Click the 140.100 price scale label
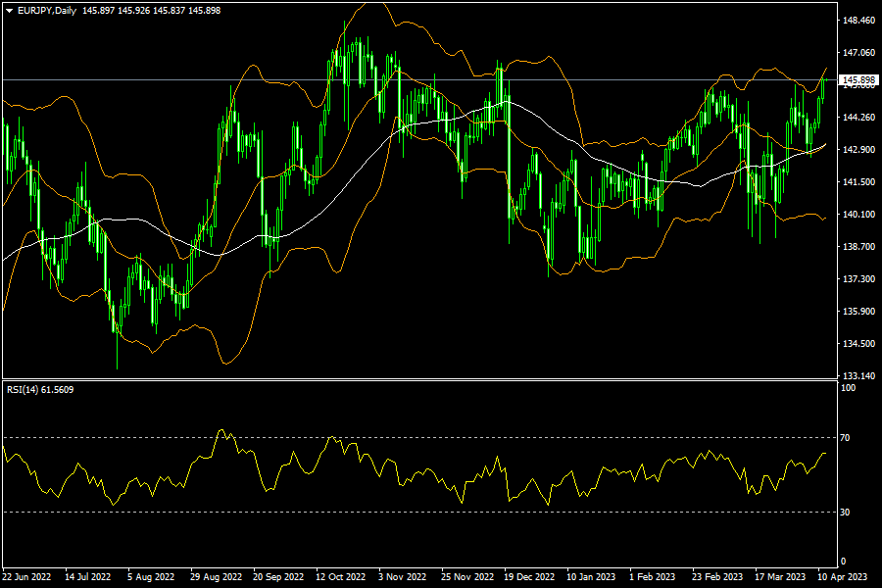This screenshot has width=882, height=588. [858, 214]
